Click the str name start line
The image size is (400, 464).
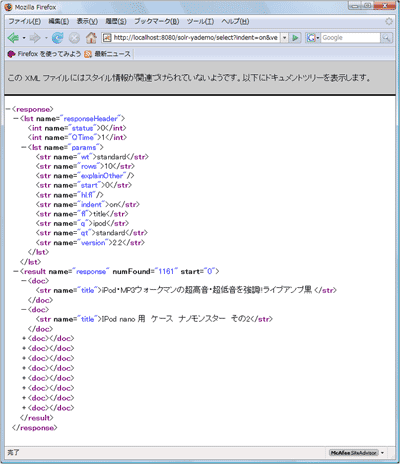click(84, 185)
